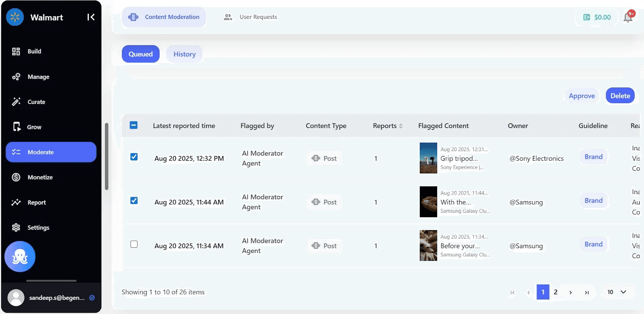The image size is (644, 314).
Task: Switch to the User Requests tab
Action: coord(250,17)
